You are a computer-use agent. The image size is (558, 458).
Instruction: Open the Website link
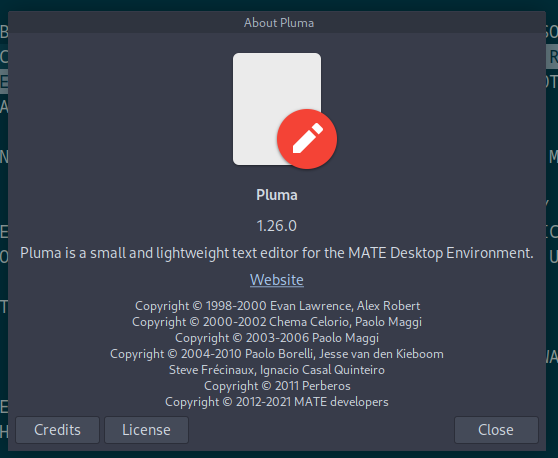coord(277,280)
